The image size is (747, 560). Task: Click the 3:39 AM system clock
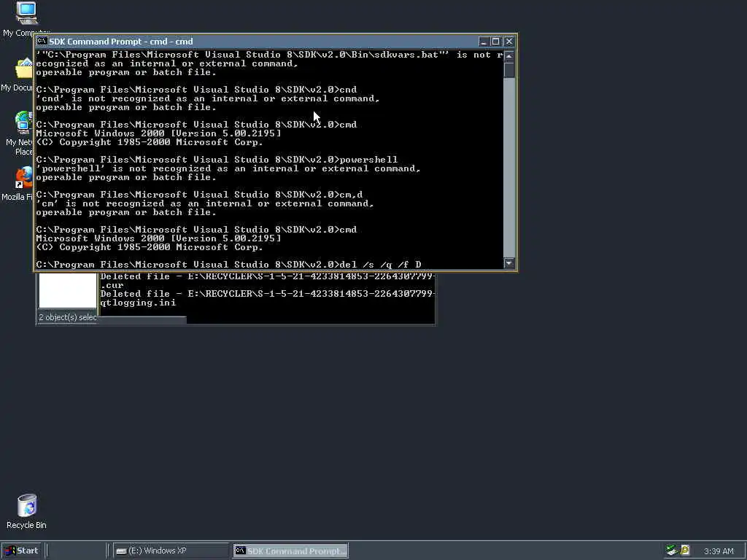[x=719, y=551]
